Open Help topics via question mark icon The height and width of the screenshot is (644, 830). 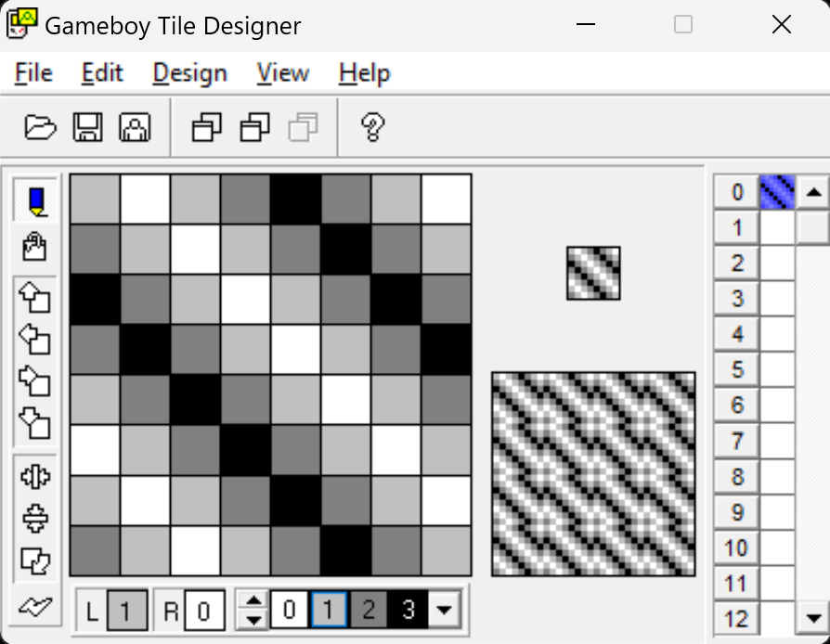(x=372, y=127)
